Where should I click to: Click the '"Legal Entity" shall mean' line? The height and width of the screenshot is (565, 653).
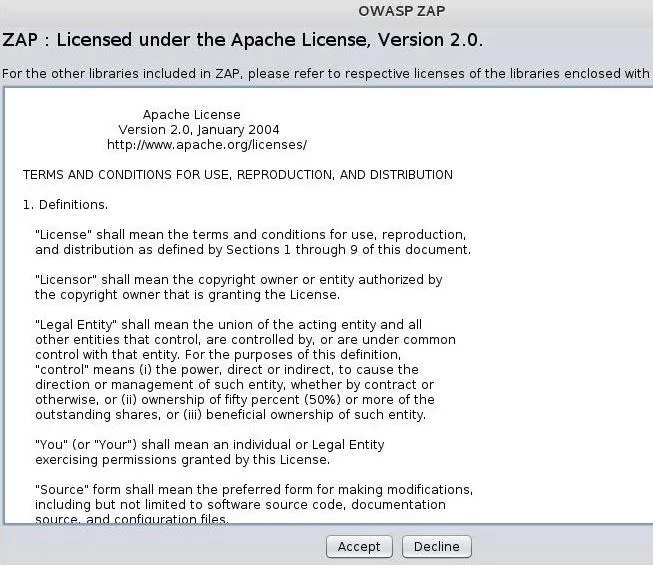pyautogui.click(x=229, y=324)
